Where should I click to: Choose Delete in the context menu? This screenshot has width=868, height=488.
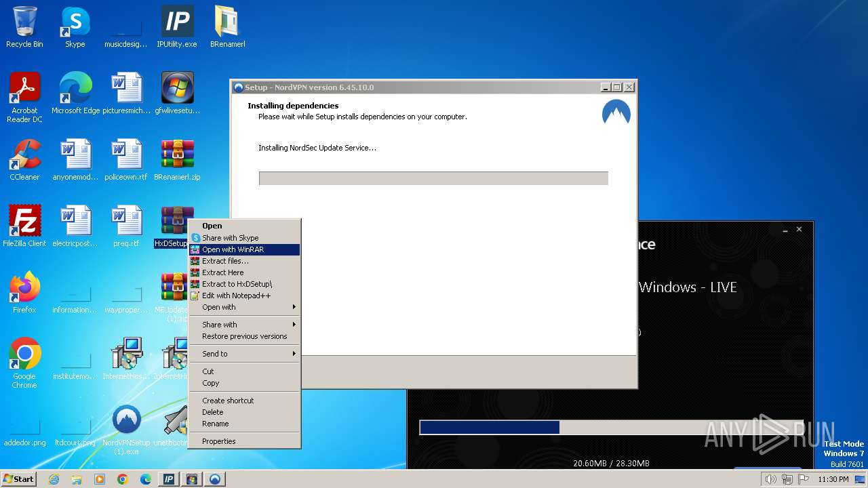click(x=244, y=412)
